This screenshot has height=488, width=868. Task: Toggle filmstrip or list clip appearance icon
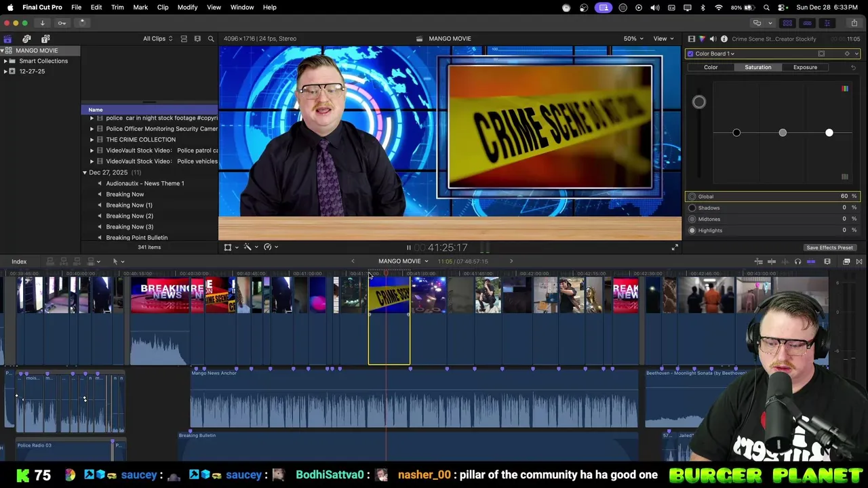184,39
